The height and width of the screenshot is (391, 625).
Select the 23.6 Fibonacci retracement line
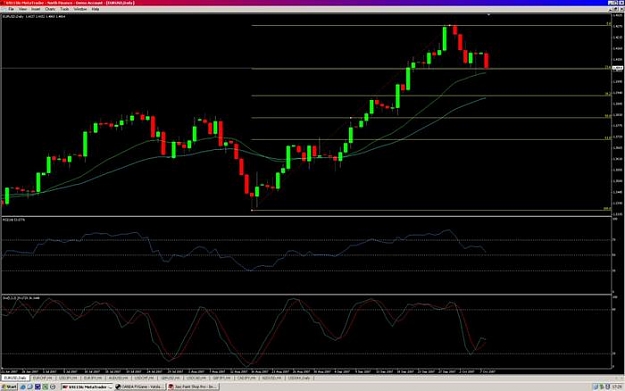(431, 69)
